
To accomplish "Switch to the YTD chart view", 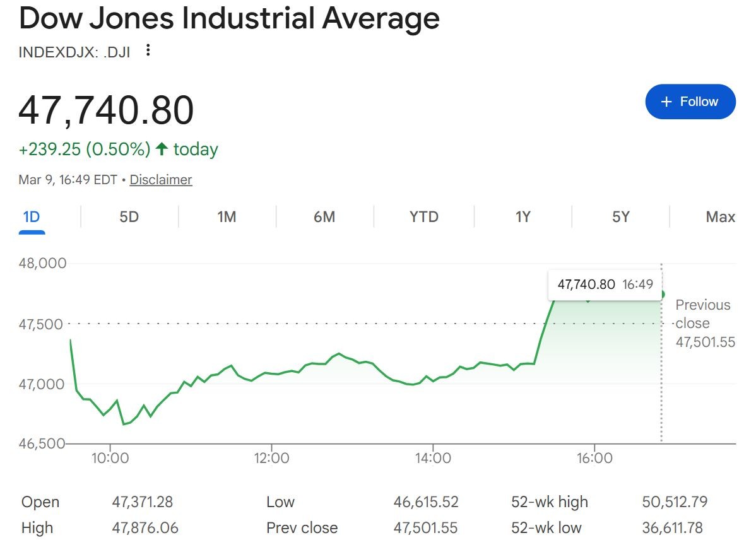I will [x=423, y=217].
